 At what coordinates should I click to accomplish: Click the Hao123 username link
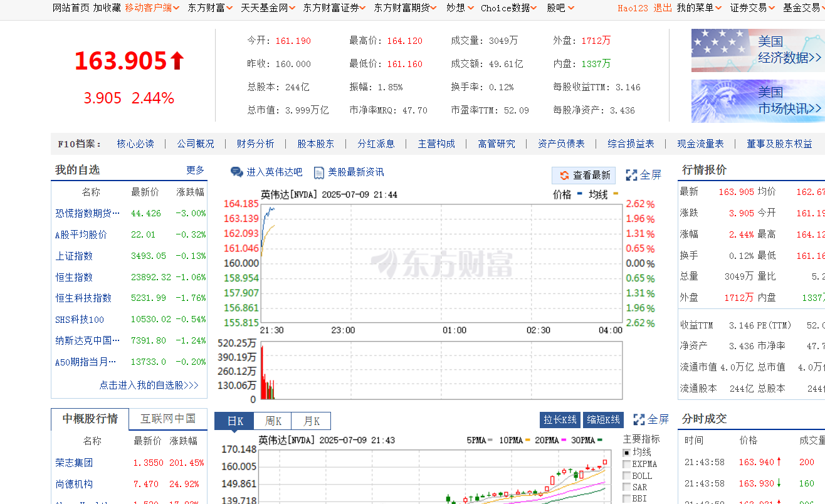[x=634, y=8]
